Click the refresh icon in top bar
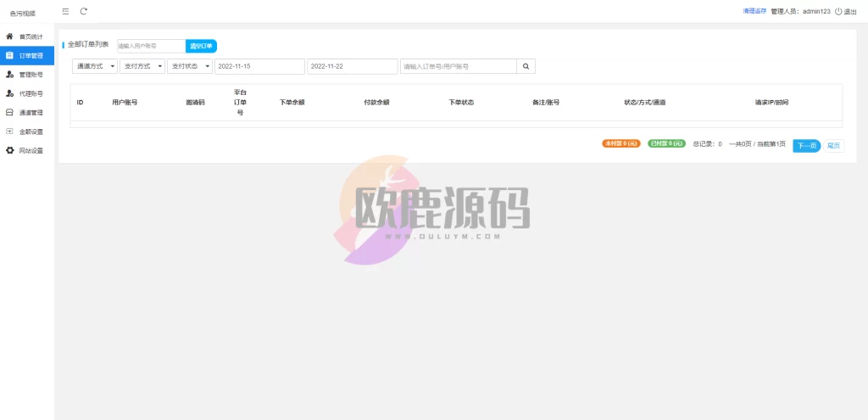 [84, 11]
